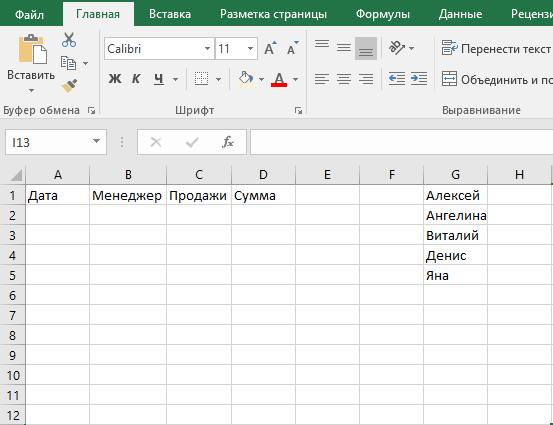This screenshot has width=553, height=425.
Task: Click the Вставить label button
Action: click(x=31, y=75)
